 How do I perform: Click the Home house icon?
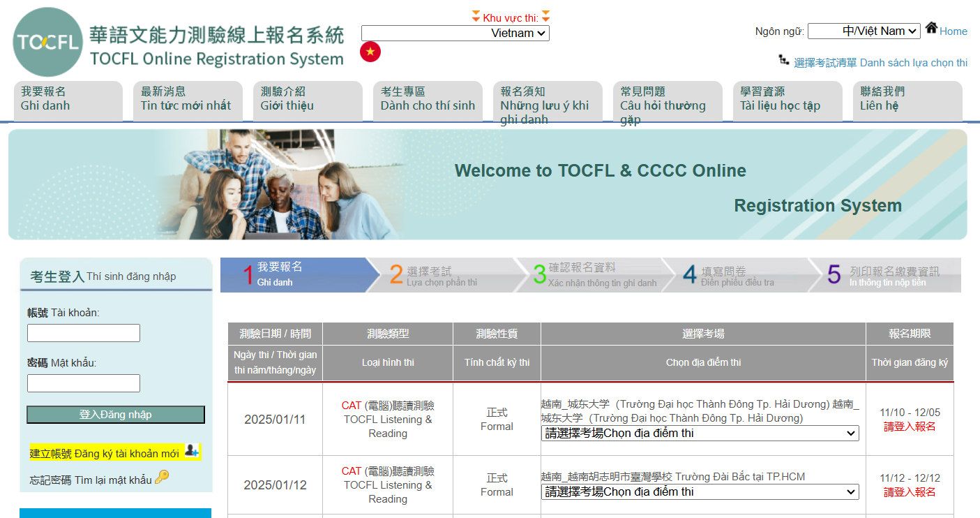click(931, 29)
